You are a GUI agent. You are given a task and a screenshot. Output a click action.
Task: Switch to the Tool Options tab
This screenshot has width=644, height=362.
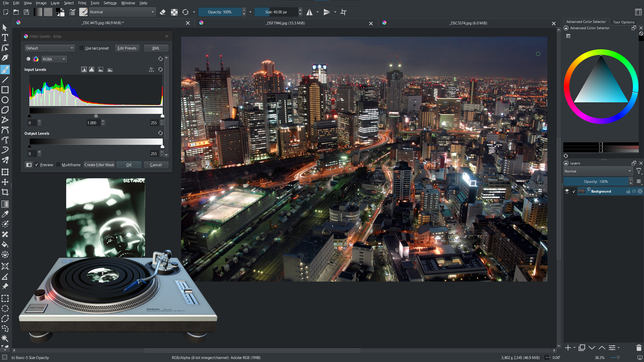pyautogui.click(x=624, y=22)
